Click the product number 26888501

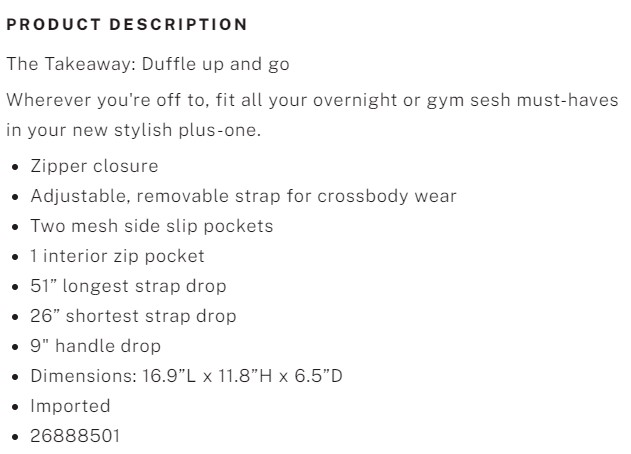(x=75, y=436)
